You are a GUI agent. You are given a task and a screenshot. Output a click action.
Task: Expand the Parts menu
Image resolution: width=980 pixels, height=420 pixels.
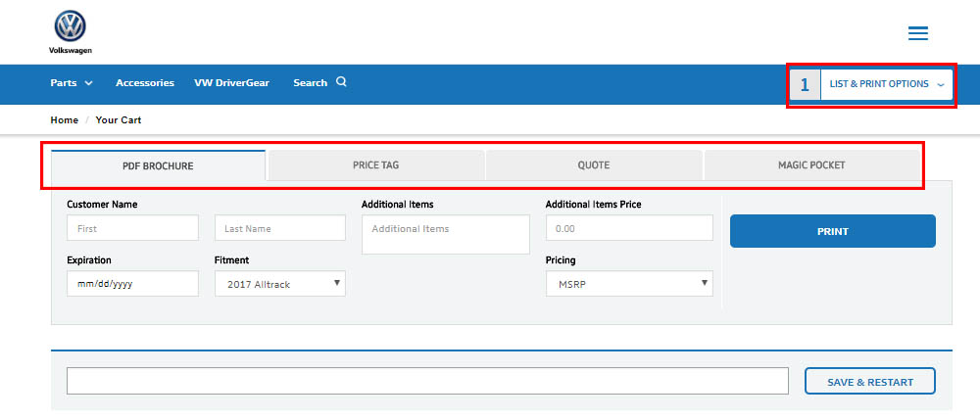(72, 82)
